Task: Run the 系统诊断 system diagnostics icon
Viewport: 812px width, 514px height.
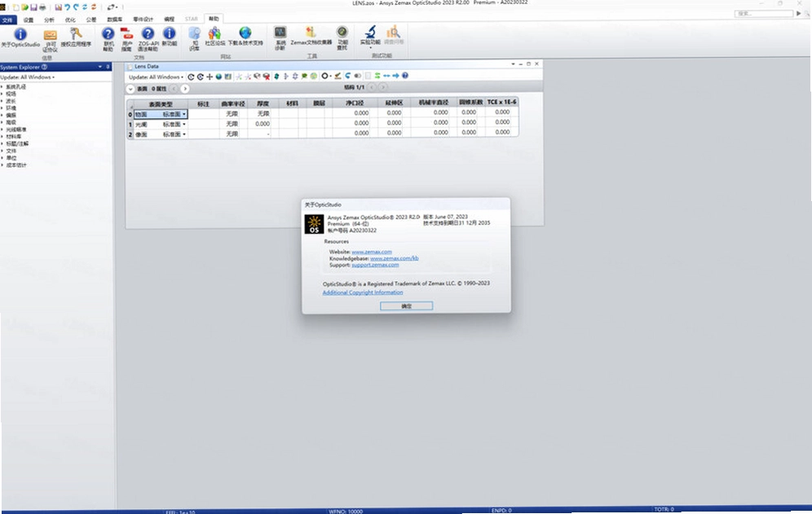Action: point(280,33)
